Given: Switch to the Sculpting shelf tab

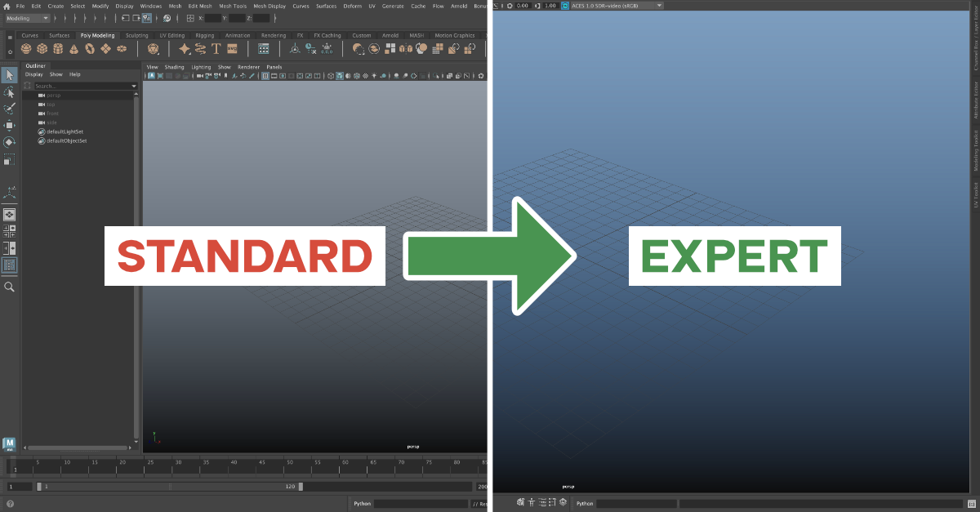Looking at the screenshot, I should (136, 35).
